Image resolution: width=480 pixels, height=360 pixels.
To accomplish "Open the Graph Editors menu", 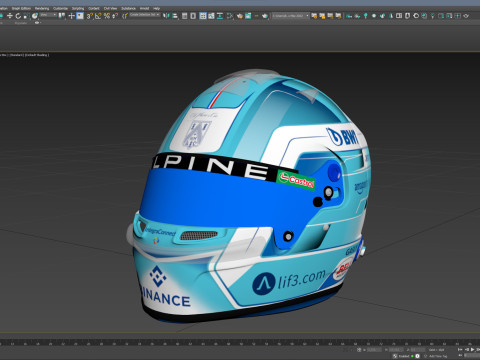I will [21, 8].
